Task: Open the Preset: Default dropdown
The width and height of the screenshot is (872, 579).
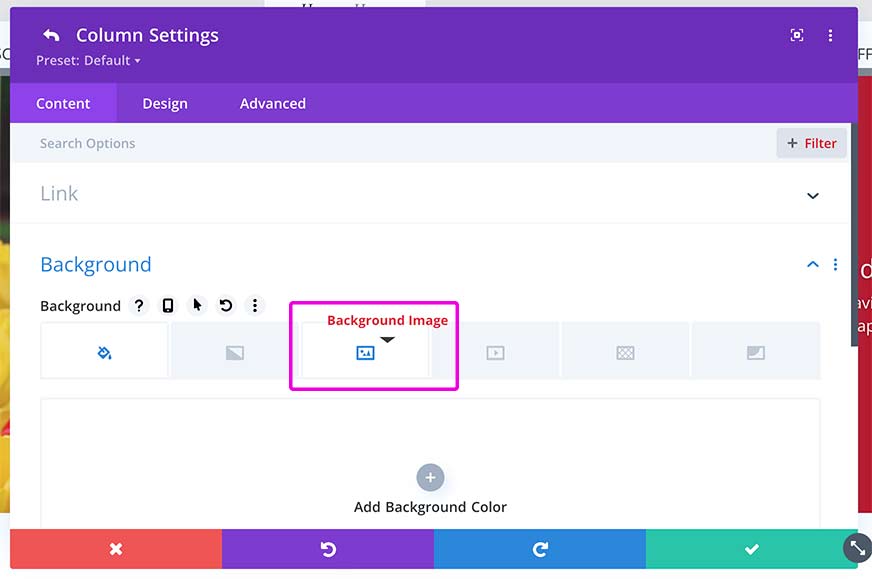Action: (x=88, y=61)
